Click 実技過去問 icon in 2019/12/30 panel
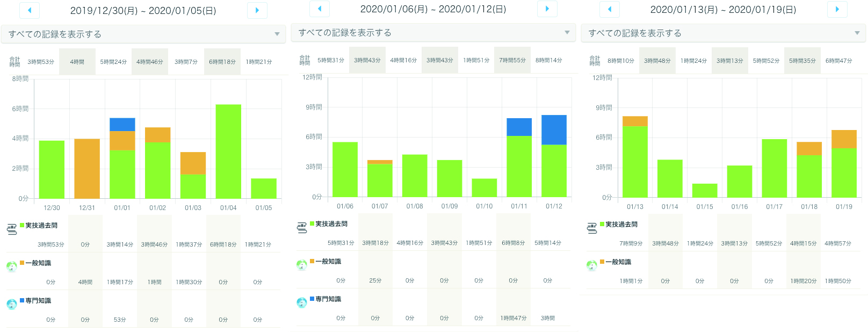The height and width of the screenshot is (332, 868). [12, 229]
